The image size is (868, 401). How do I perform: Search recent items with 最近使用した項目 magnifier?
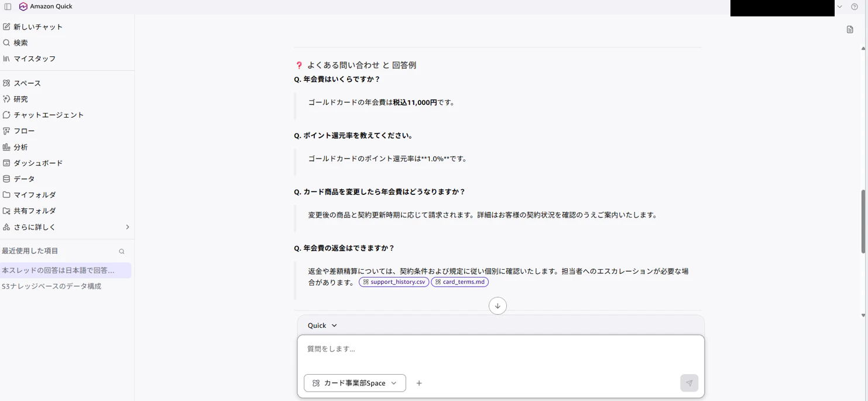coord(122,252)
